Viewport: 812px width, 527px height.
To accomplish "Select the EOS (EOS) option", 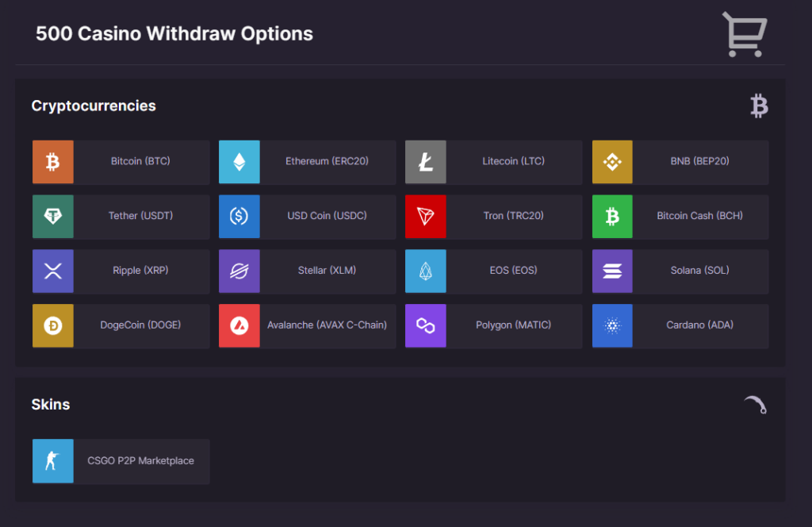I will pos(513,271).
